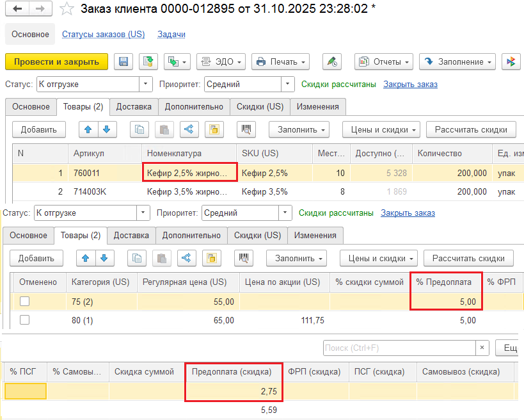Select the Кефир 2,5% жирно... nomenclature cell
The image size is (524, 420).
click(x=189, y=173)
